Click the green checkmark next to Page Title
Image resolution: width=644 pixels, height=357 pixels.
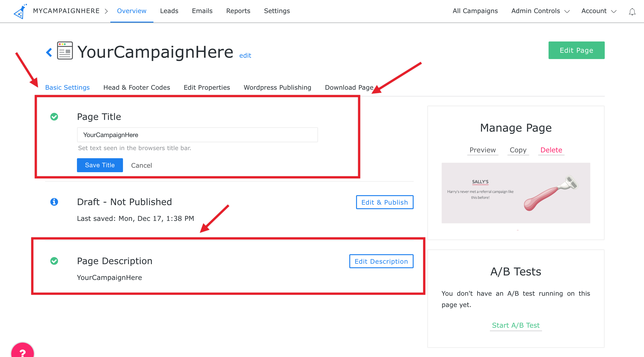click(54, 117)
